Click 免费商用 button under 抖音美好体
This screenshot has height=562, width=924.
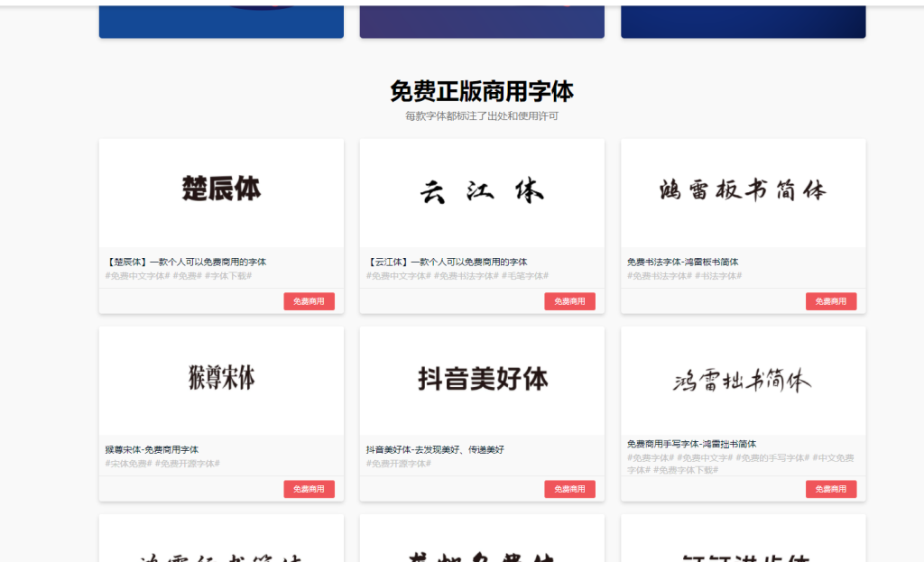click(569, 489)
